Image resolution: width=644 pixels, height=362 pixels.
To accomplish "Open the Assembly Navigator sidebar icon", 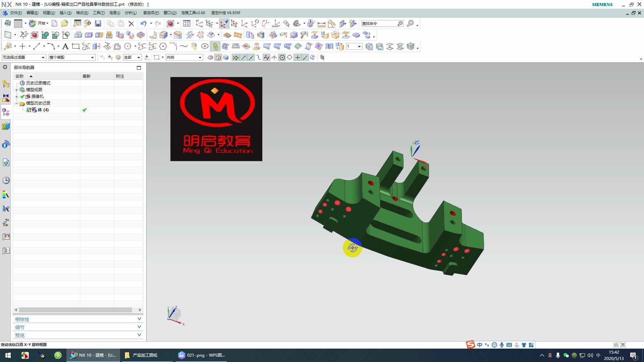I will pos(6,84).
